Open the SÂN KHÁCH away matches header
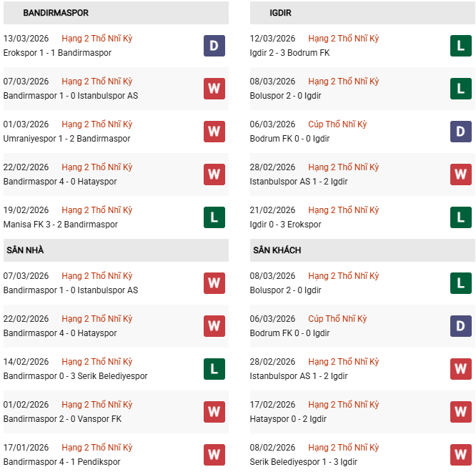476x472 pixels. [277, 250]
